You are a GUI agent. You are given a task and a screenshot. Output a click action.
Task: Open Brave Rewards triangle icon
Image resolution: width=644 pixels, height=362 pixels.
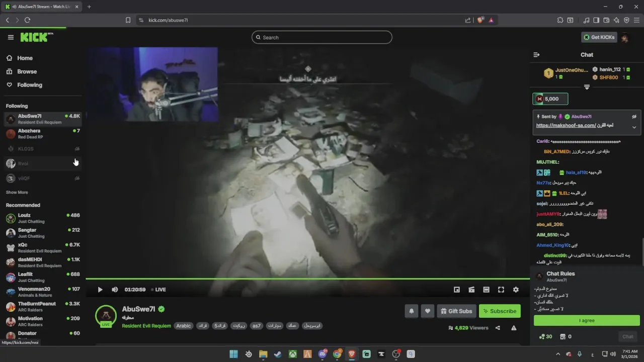491,20
